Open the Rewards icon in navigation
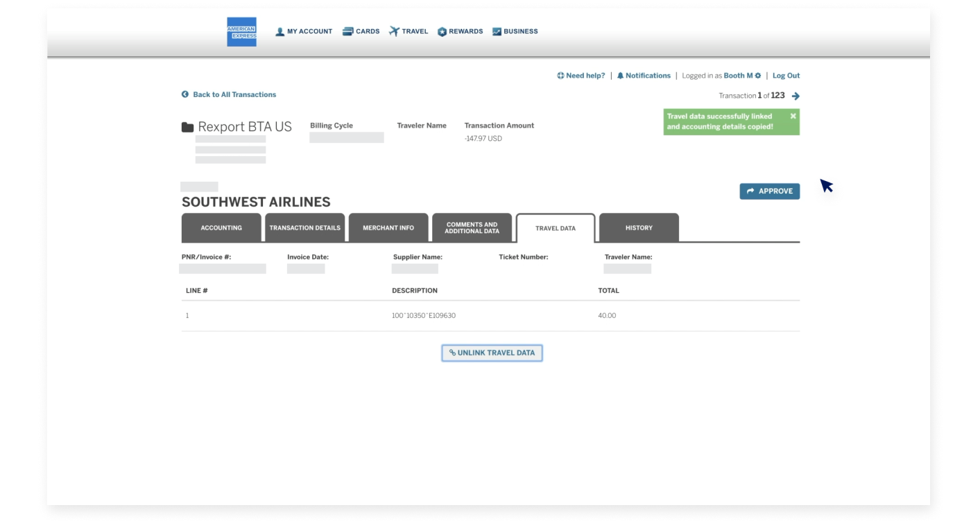 click(x=442, y=31)
